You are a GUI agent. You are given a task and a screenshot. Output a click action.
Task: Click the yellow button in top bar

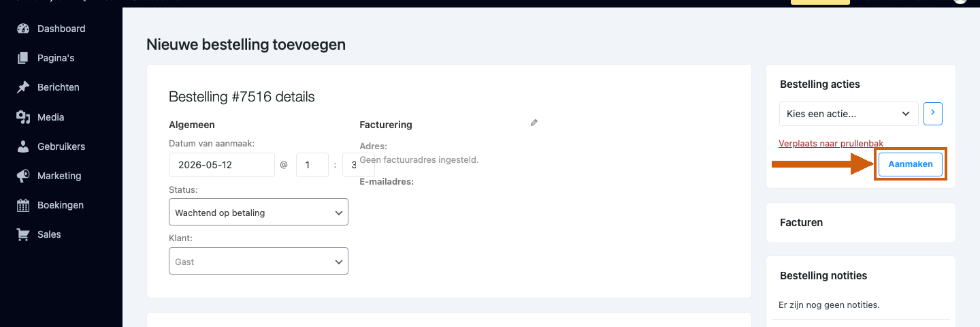[x=820, y=2]
